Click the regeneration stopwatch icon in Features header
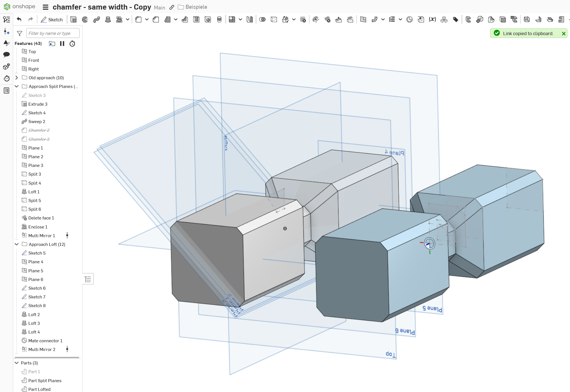Image resolution: width=570 pixels, height=392 pixels. [72, 44]
